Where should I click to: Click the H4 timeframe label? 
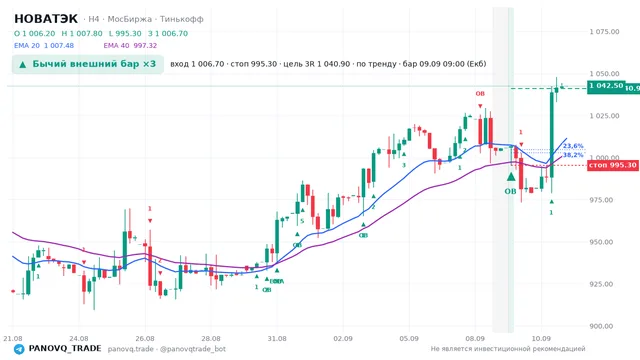tap(94, 19)
